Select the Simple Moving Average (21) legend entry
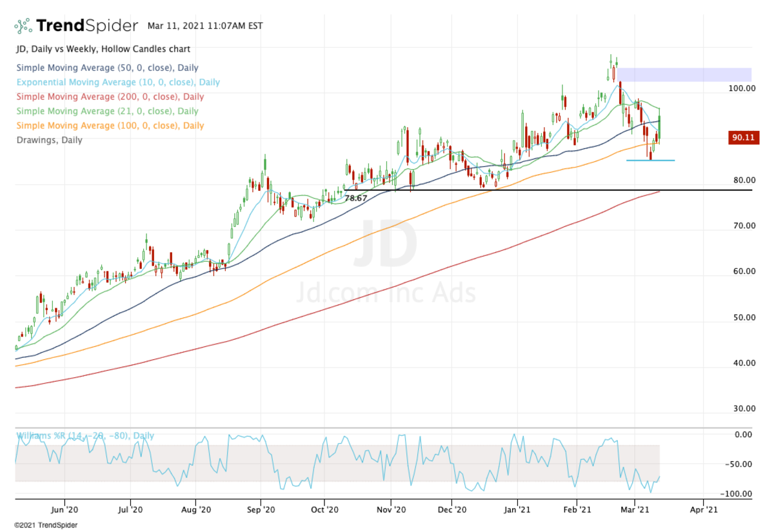The width and height of the screenshot is (774, 532). (107, 112)
